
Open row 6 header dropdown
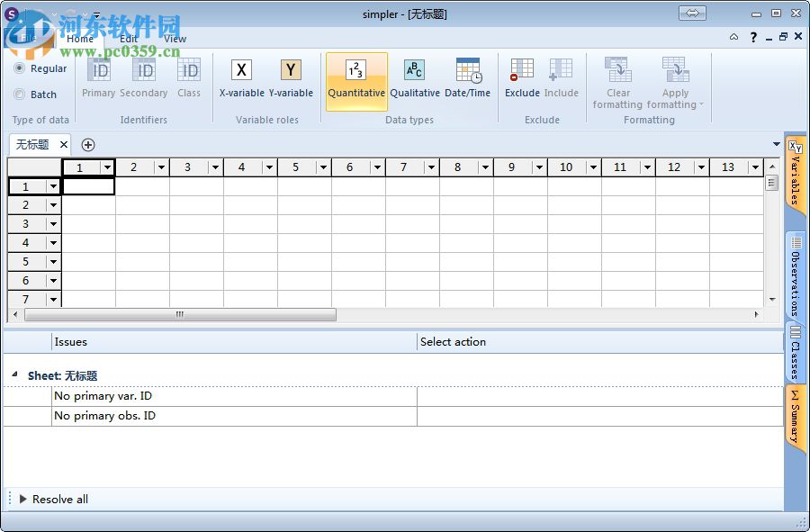tap(53, 281)
